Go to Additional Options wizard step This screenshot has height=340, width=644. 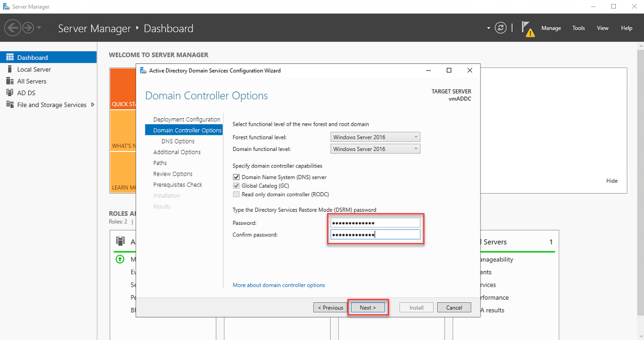(x=177, y=152)
